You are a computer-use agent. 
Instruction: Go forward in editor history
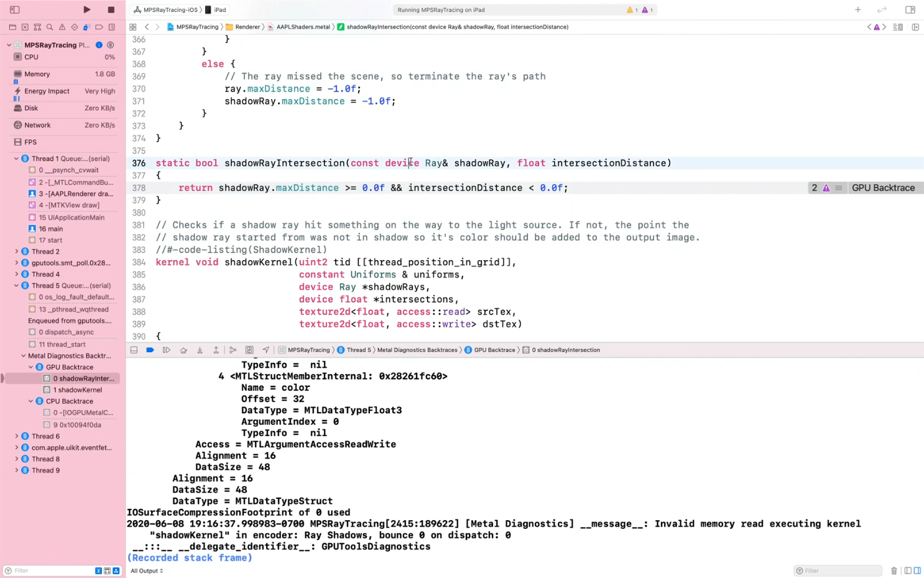coord(157,27)
